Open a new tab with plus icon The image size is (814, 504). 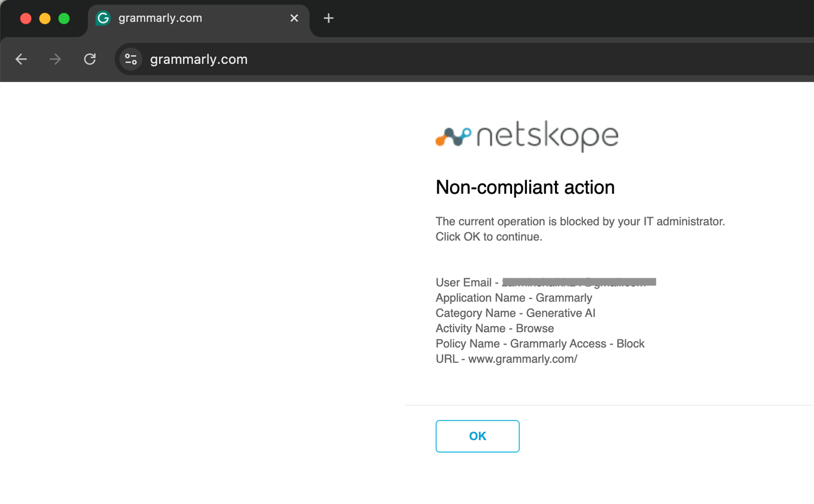[x=328, y=18]
